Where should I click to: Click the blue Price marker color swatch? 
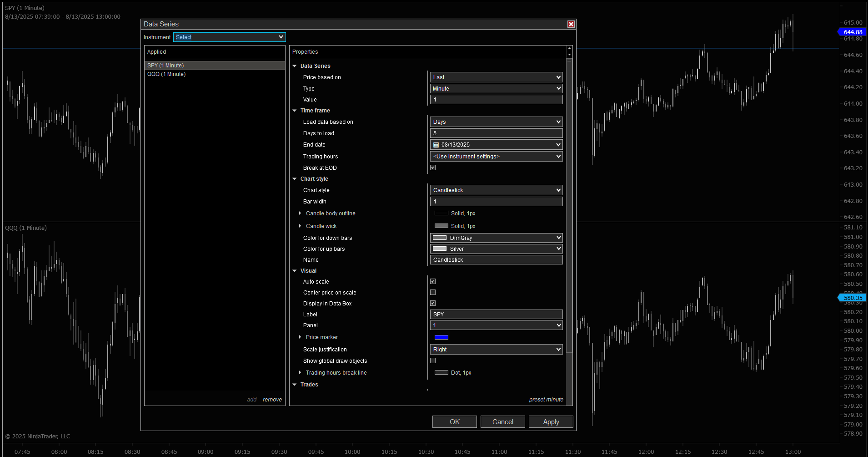click(x=441, y=337)
